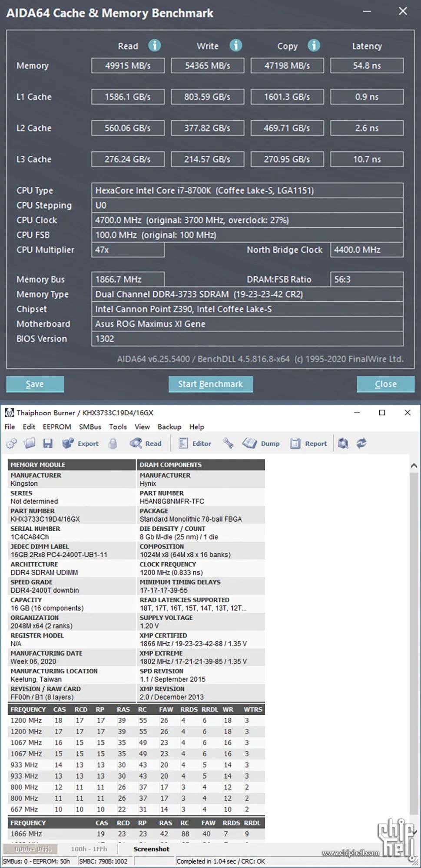The image size is (421, 868).
Task: Click the L1 Cache read value 1586.1 GB/s
Action: point(128,97)
